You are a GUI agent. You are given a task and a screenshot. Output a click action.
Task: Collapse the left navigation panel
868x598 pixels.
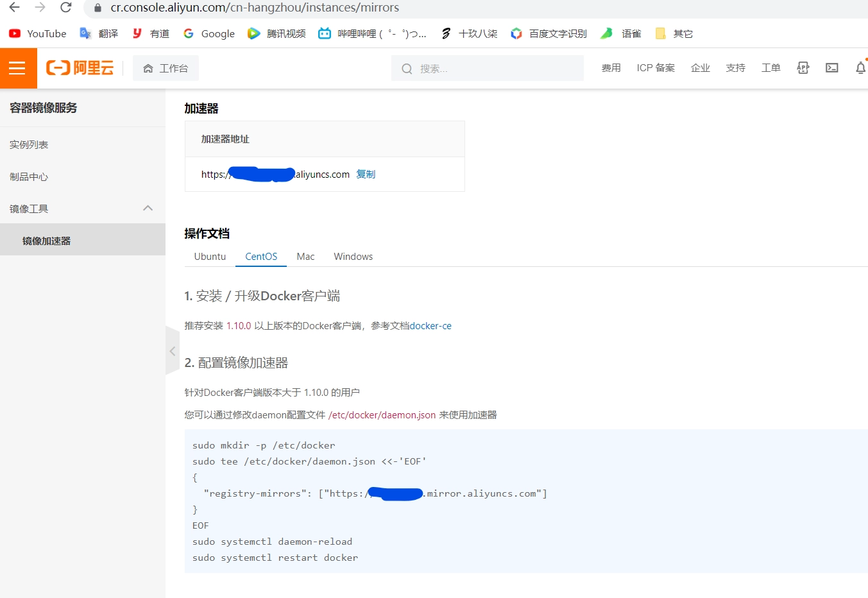coord(172,351)
